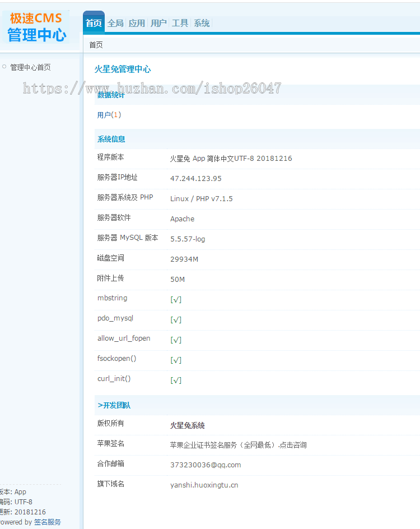Select the sidebar footer 'UTF-8' encoding text

click(24, 502)
